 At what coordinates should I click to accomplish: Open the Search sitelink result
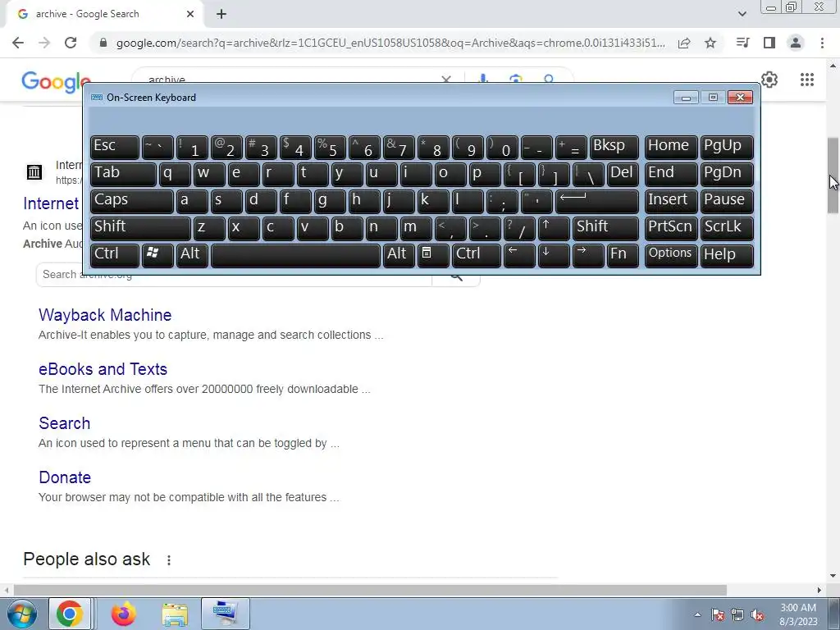click(64, 423)
